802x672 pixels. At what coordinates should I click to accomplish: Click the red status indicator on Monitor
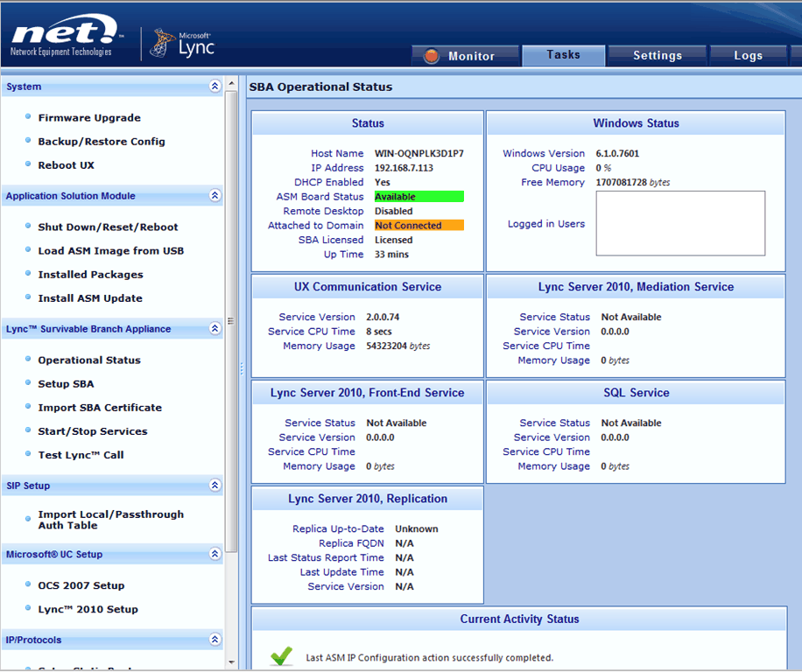433,54
